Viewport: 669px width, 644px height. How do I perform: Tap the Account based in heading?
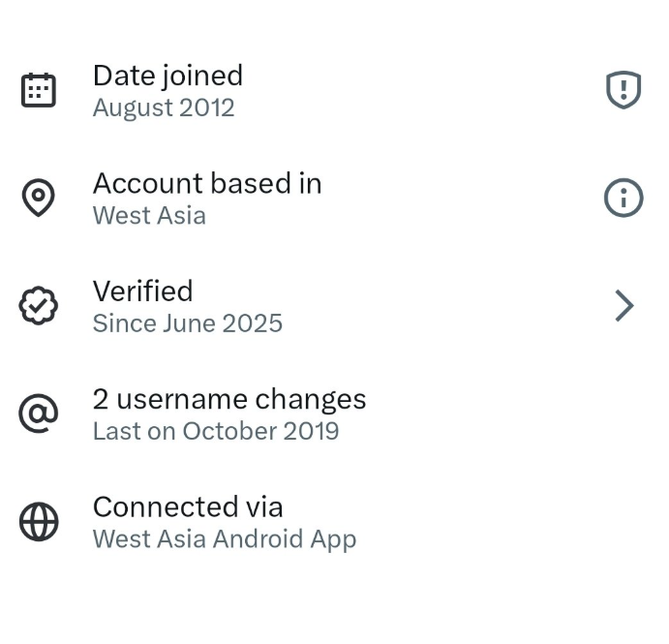[x=207, y=183]
